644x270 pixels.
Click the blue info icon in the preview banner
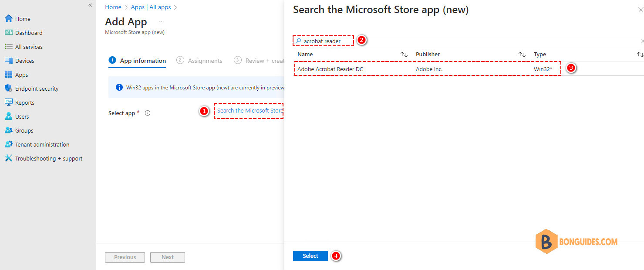[x=119, y=87]
